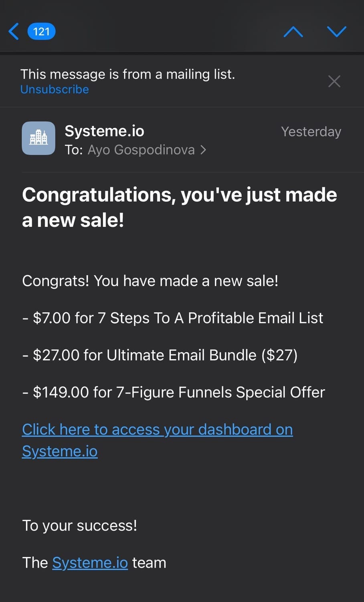Viewport: 364px width, 602px height.
Task: Click the Unsubscribe link
Action: pyautogui.click(x=55, y=89)
